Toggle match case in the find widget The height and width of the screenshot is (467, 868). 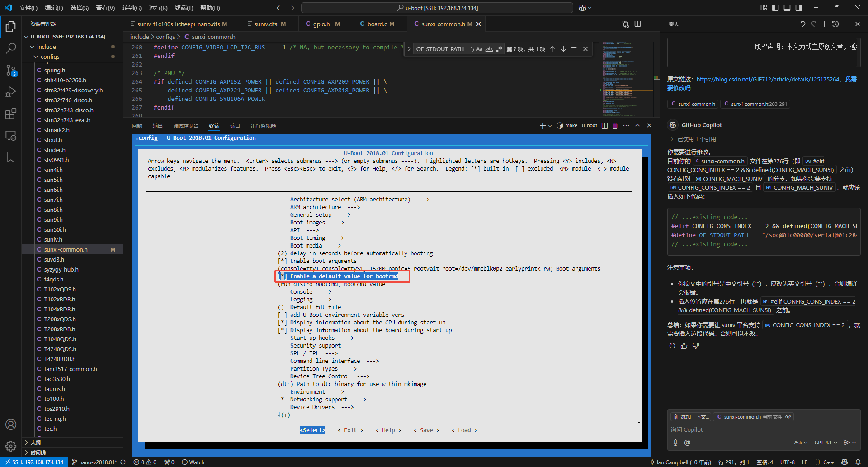tap(479, 49)
